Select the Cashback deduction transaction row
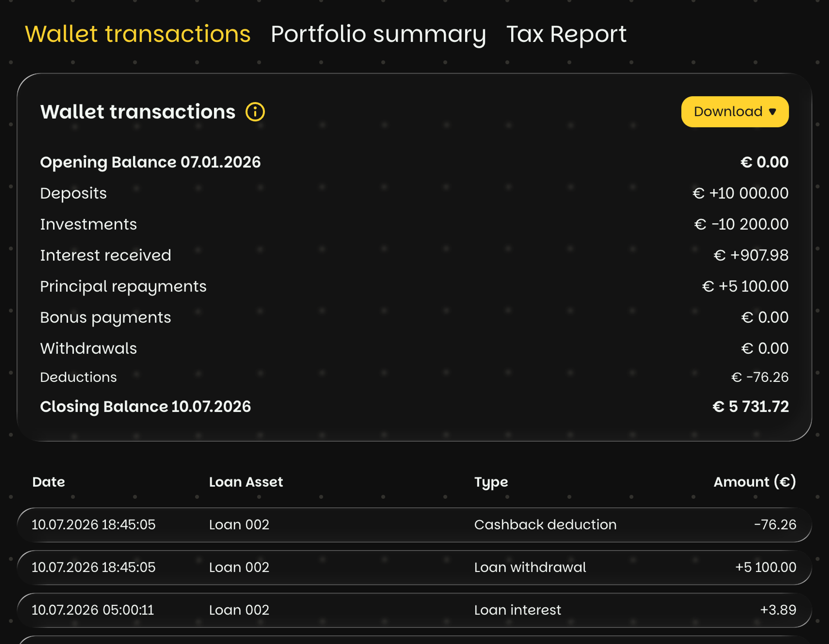Viewport: 829px width, 644px height. pos(414,525)
